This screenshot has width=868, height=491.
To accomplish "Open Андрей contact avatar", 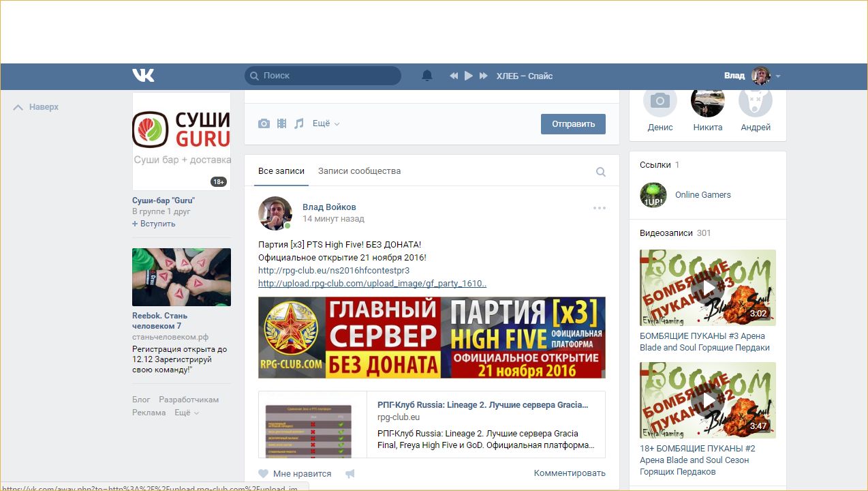I will click(756, 102).
